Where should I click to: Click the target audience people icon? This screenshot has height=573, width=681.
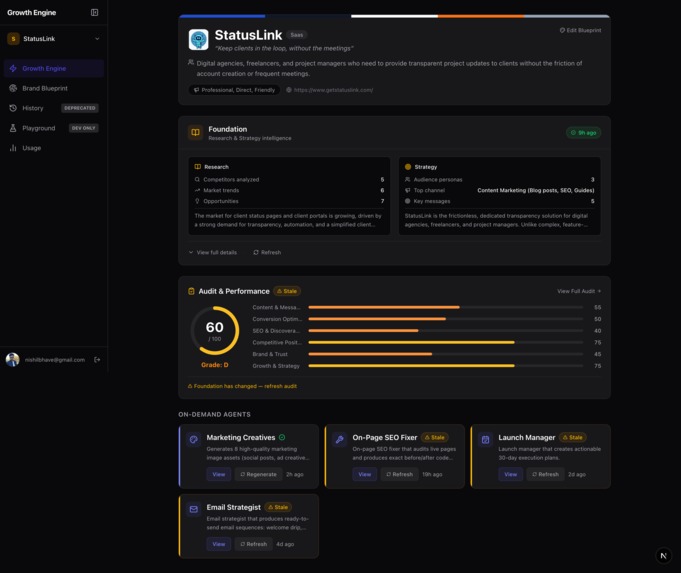click(191, 63)
